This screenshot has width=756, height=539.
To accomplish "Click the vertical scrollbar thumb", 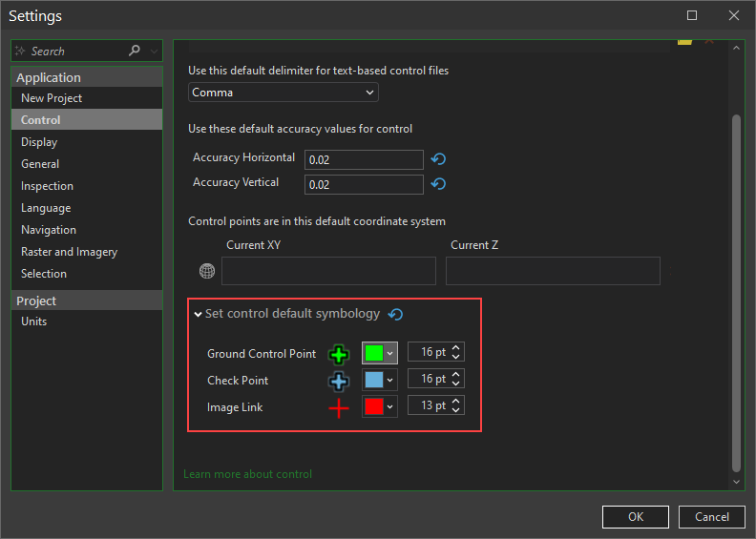I will pyautogui.click(x=736, y=293).
